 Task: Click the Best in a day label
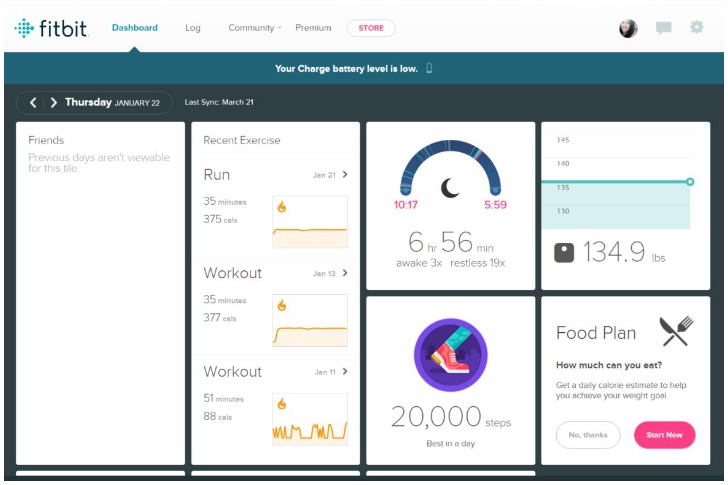coord(450,444)
